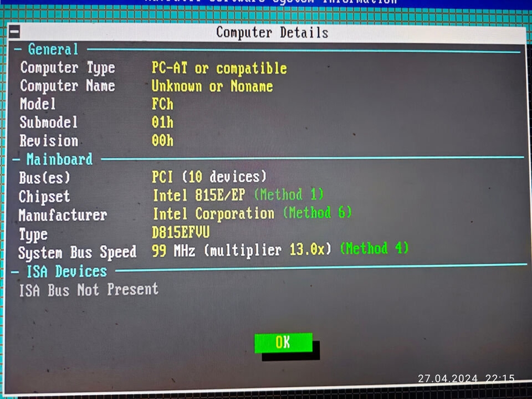Click the model value FCh
The height and width of the screenshot is (399, 532).
[x=162, y=104]
